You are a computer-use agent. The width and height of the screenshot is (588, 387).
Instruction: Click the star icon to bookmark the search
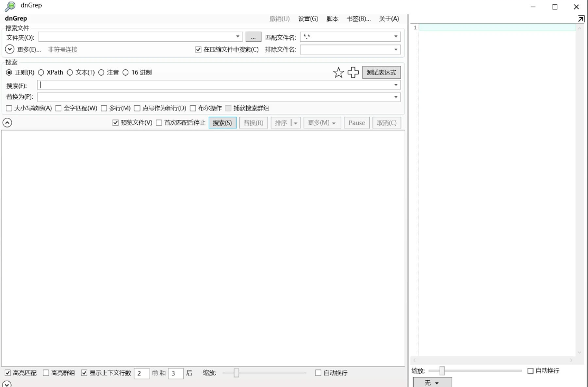[339, 72]
